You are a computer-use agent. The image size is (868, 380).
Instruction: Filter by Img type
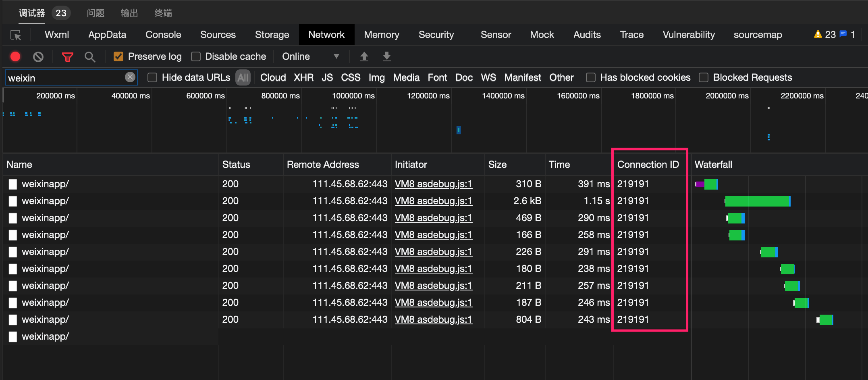click(x=377, y=77)
